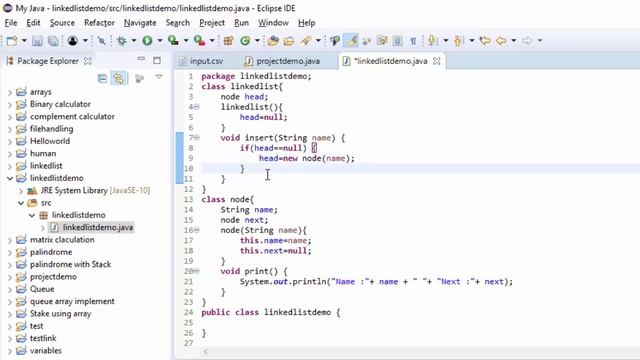Open Debug configurations dropdown arrow
Image resolution: width=640 pixels, height=360 pixels.
coord(133,40)
